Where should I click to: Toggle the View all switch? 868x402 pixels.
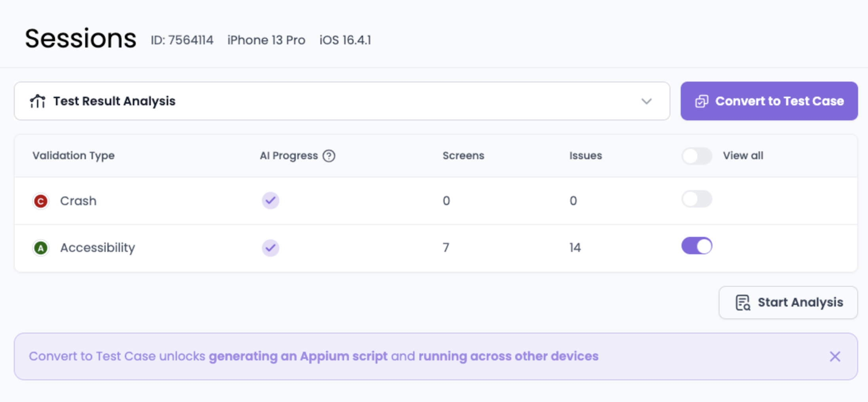pyautogui.click(x=697, y=156)
